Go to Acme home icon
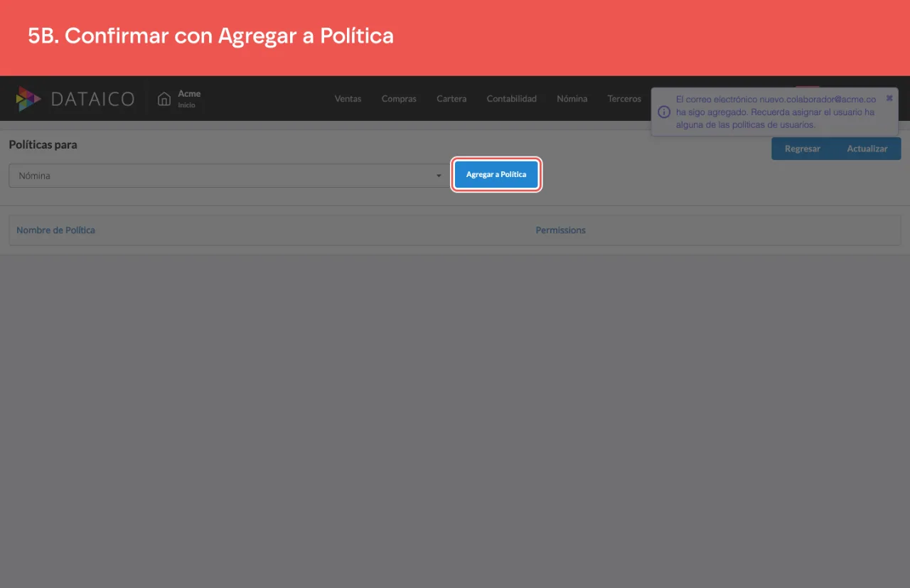Image resolution: width=910 pixels, height=588 pixels. (164, 99)
